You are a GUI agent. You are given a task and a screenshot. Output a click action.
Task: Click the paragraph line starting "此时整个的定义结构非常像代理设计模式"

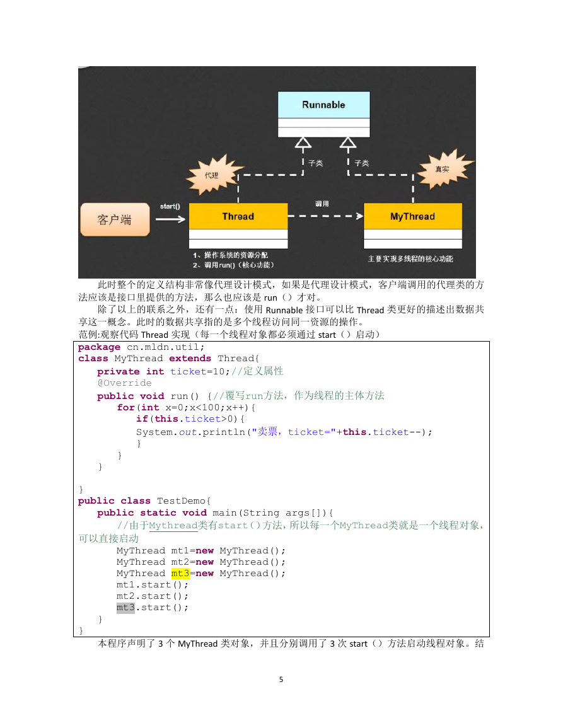(291, 285)
